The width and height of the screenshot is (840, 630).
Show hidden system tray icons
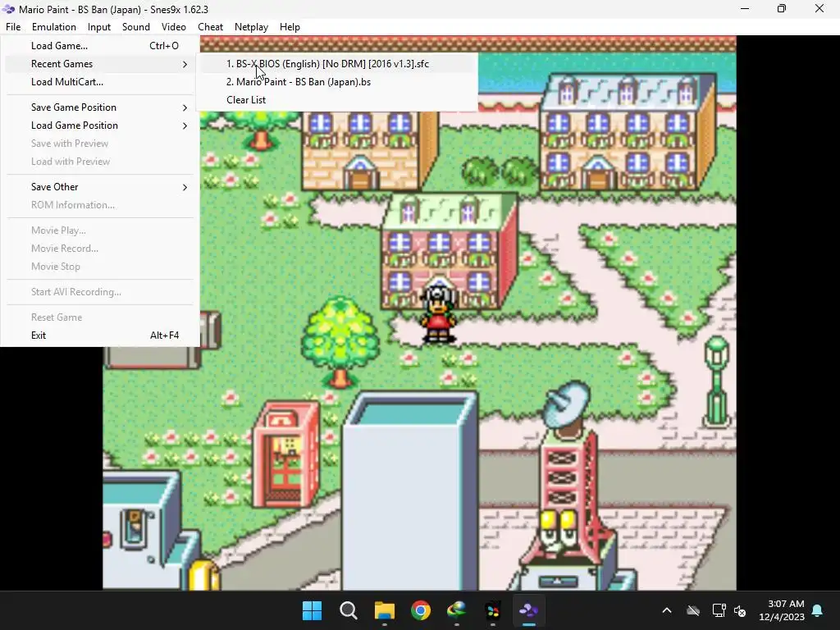click(x=666, y=610)
